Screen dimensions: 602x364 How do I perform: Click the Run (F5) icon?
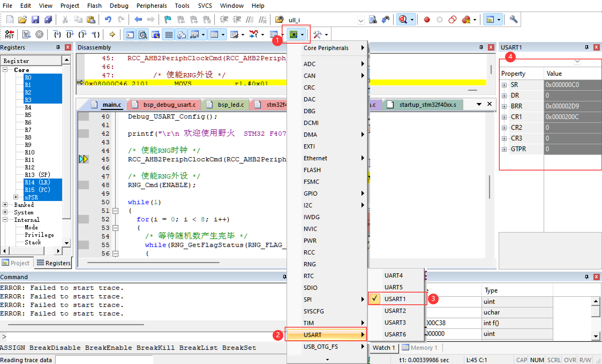[x=26, y=35]
